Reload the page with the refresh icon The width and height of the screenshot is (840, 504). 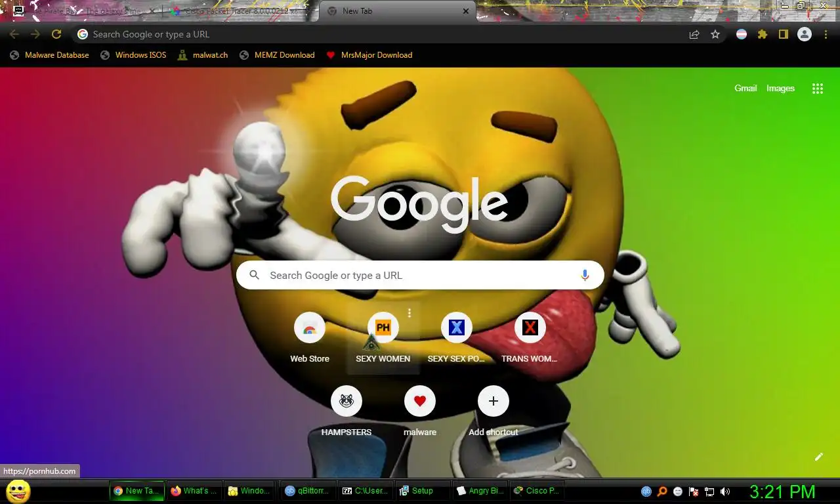tap(56, 34)
